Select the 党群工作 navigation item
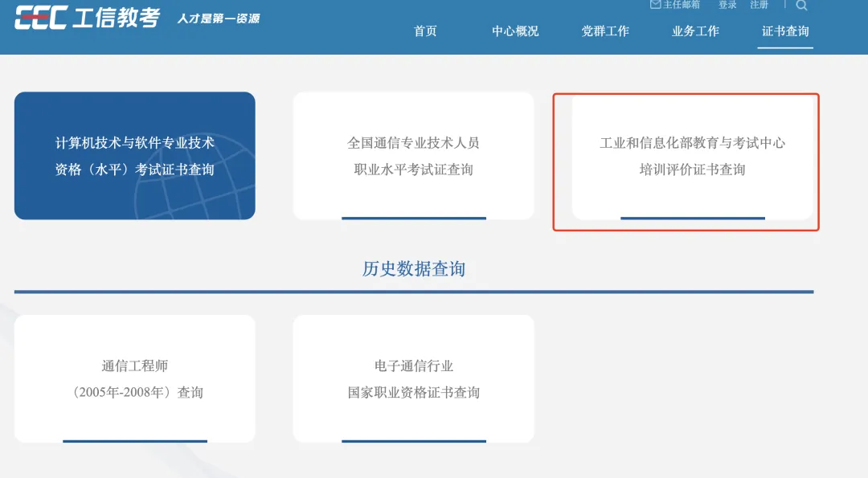 click(604, 31)
